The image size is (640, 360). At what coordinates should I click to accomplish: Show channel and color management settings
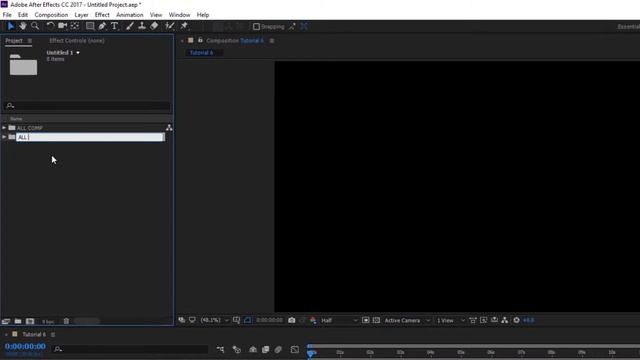[x=313, y=320]
